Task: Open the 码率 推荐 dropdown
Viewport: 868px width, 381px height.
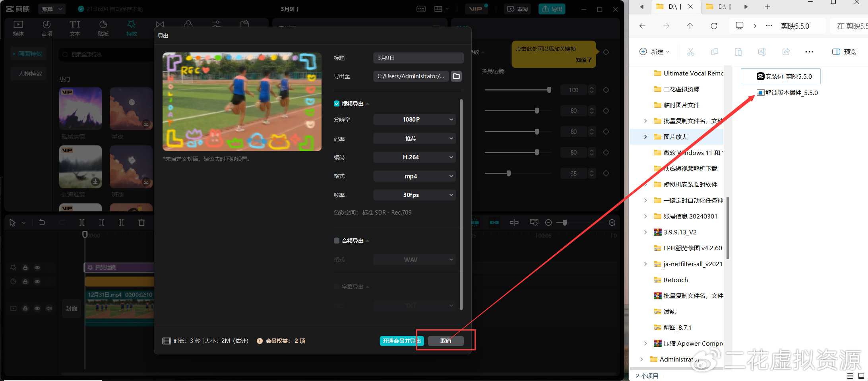Action: pyautogui.click(x=414, y=139)
